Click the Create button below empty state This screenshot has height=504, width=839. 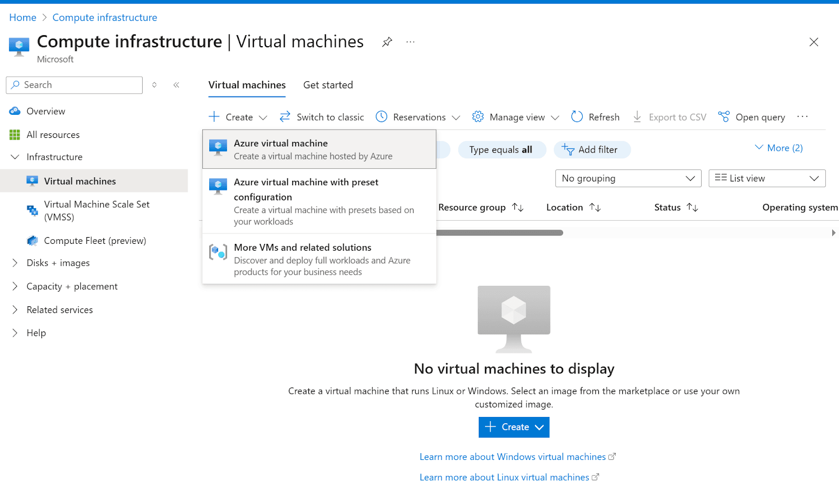pos(513,426)
